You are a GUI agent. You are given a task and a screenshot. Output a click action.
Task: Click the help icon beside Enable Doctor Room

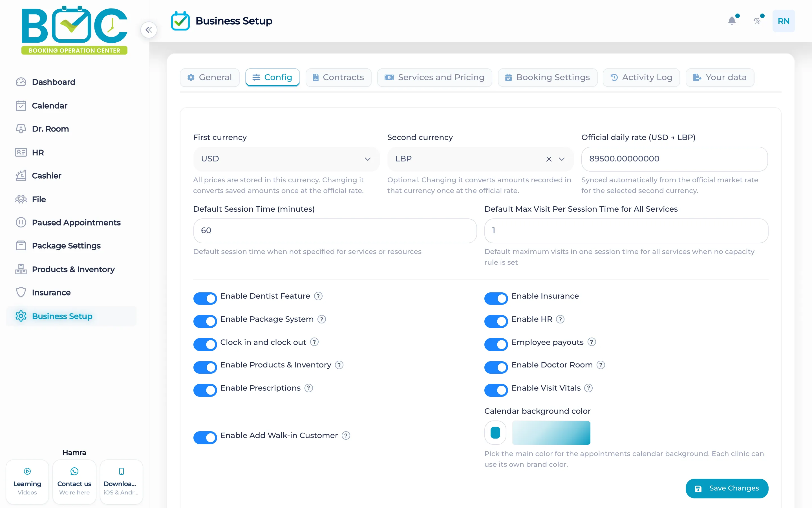(x=601, y=365)
